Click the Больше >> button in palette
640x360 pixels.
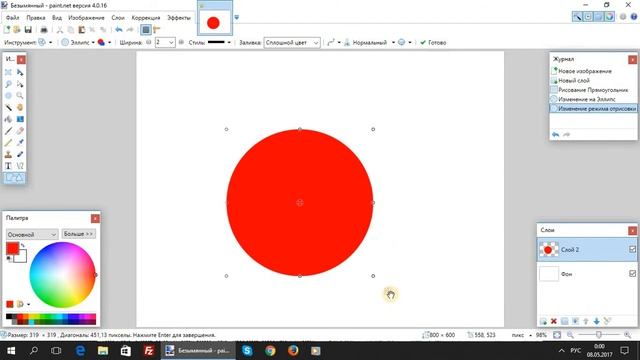click(x=79, y=234)
